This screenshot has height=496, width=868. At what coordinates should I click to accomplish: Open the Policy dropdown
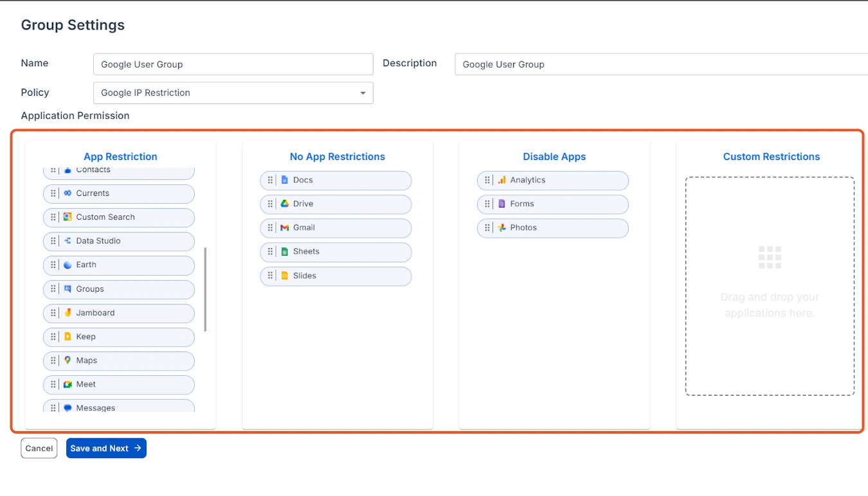coord(233,93)
